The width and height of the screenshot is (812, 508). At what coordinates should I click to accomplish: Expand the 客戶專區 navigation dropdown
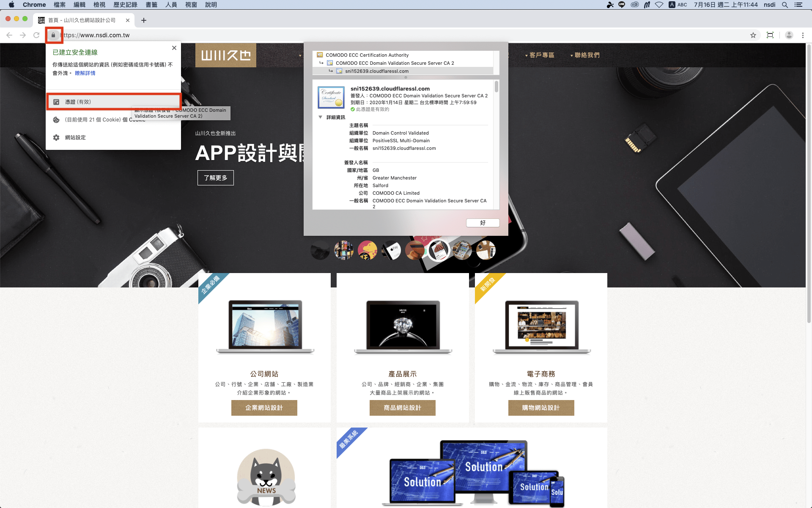pyautogui.click(x=541, y=55)
